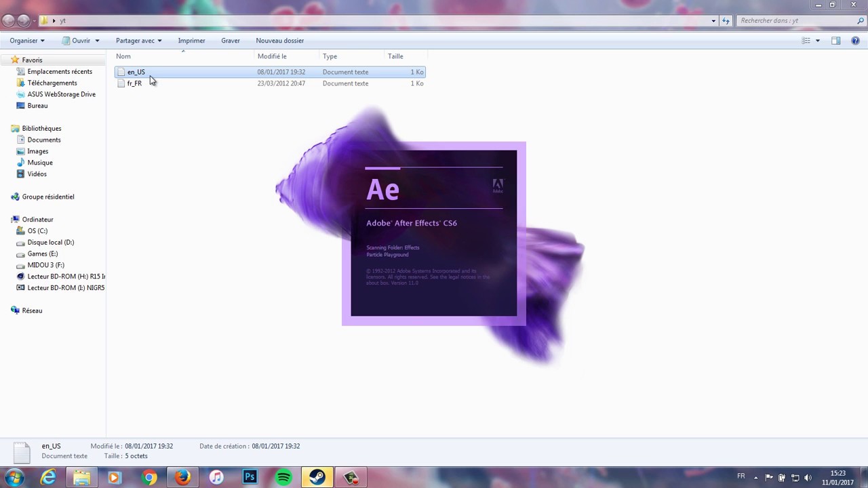Refresh the yt folder view

click(726, 21)
